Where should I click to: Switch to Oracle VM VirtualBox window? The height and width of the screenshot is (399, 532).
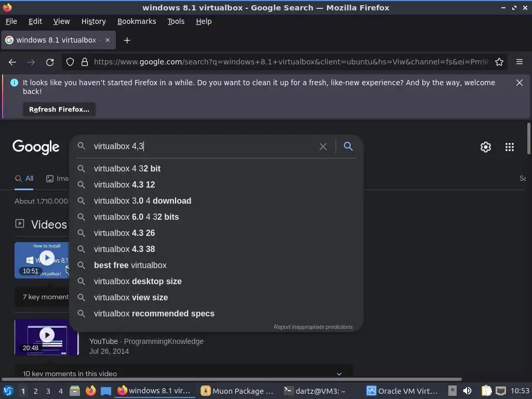pyautogui.click(x=403, y=391)
